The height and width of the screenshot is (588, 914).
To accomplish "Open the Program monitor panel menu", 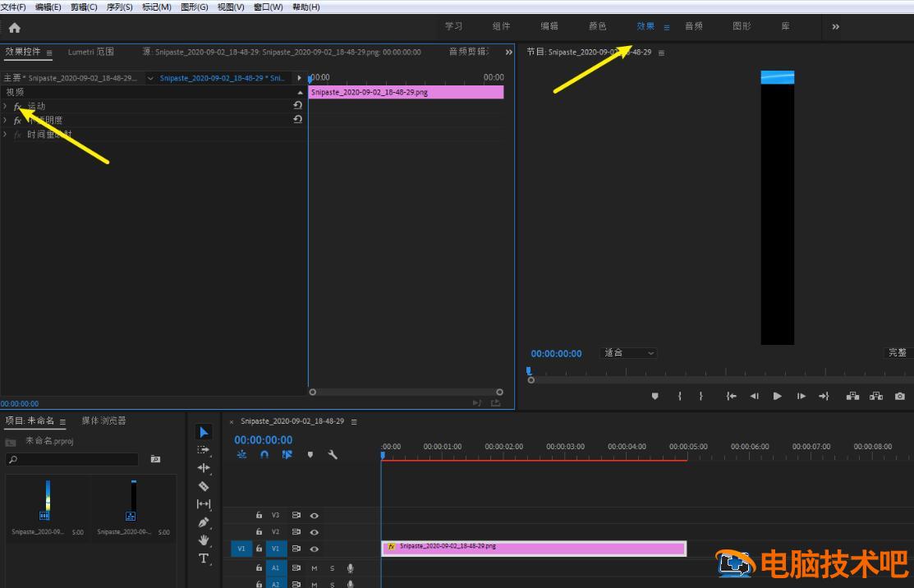I will point(661,53).
